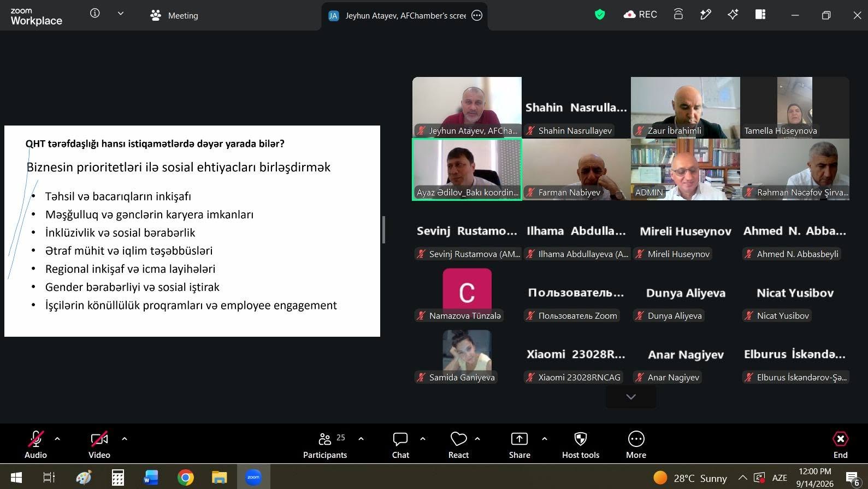Open the meeting information icon
This screenshot has width=868, height=489.
pos(95,13)
